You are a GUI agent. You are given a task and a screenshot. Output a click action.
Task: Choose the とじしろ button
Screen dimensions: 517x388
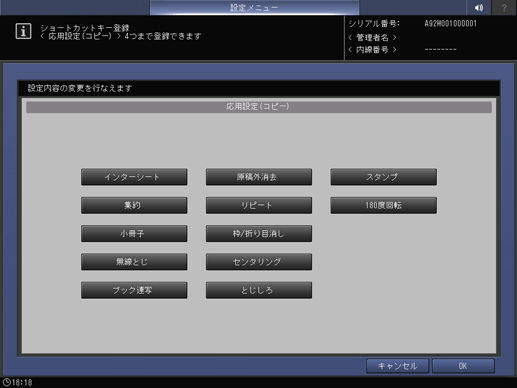[x=259, y=290]
